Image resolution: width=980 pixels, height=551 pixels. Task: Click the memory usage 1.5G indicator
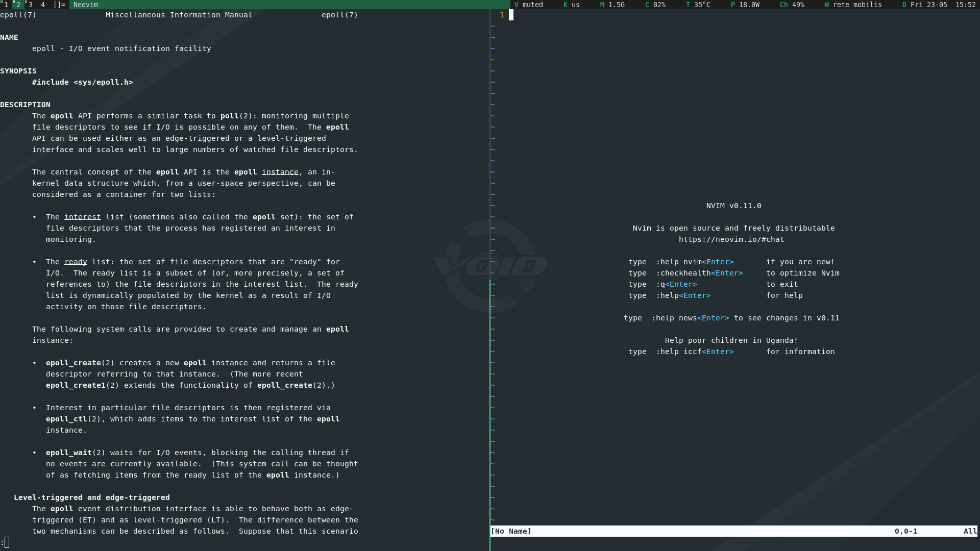[612, 5]
